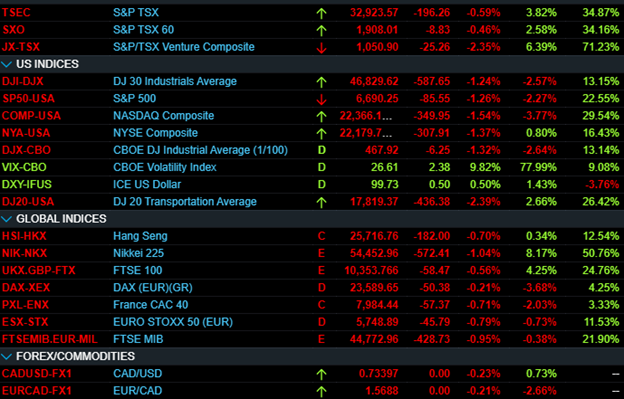Click the up arrow for COMP-USA

[x=322, y=116]
